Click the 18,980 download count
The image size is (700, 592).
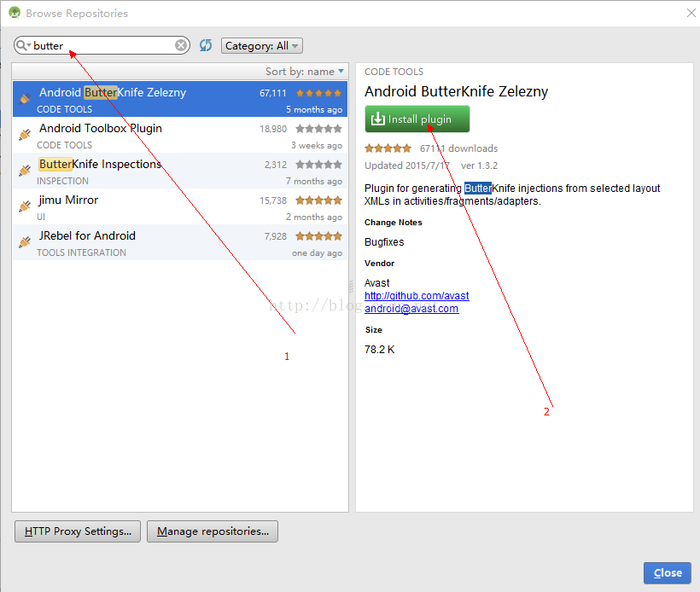pyautogui.click(x=273, y=129)
